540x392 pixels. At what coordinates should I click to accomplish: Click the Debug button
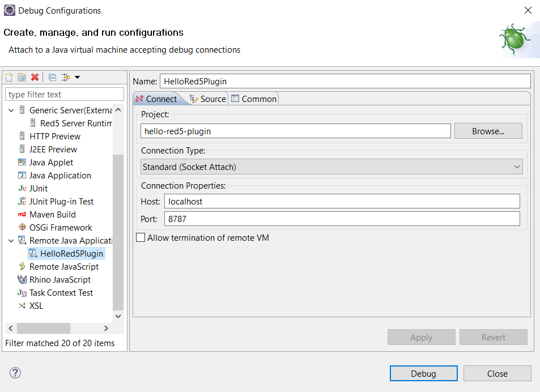[424, 373]
